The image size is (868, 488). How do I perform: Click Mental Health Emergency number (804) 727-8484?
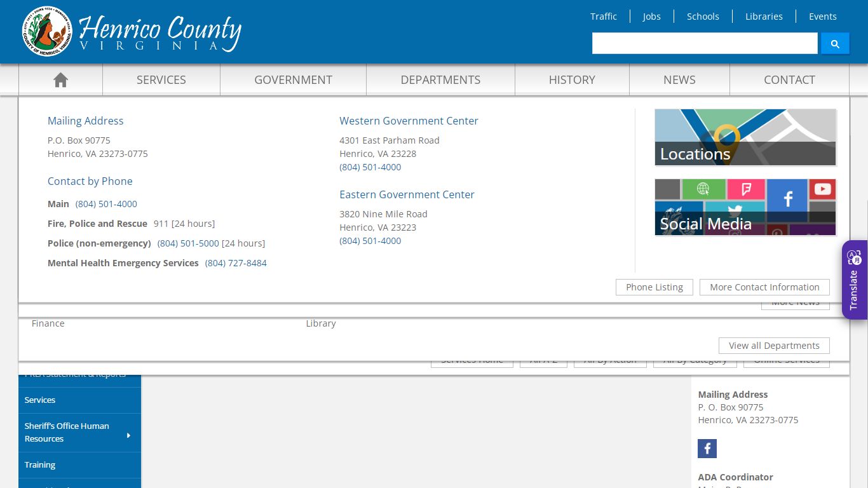pyautogui.click(x=236, y=263)
